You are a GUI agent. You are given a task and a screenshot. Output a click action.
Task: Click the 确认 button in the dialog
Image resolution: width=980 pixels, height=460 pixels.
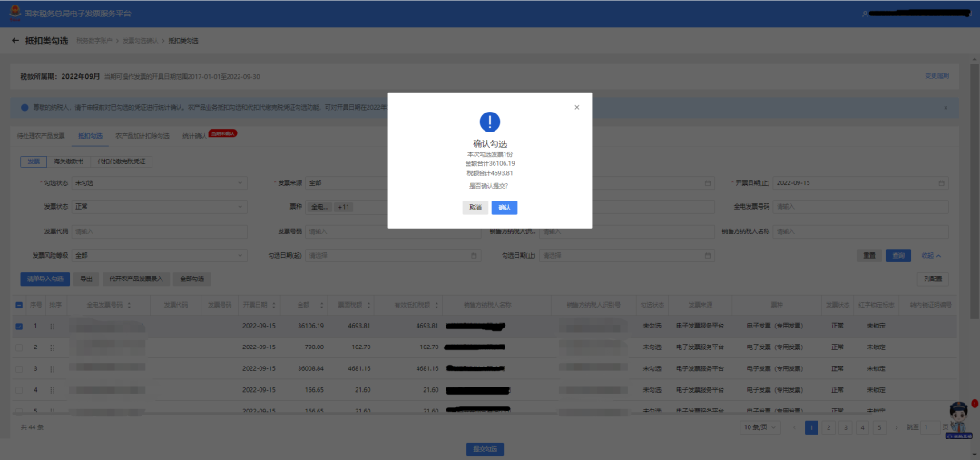(505, 208)
